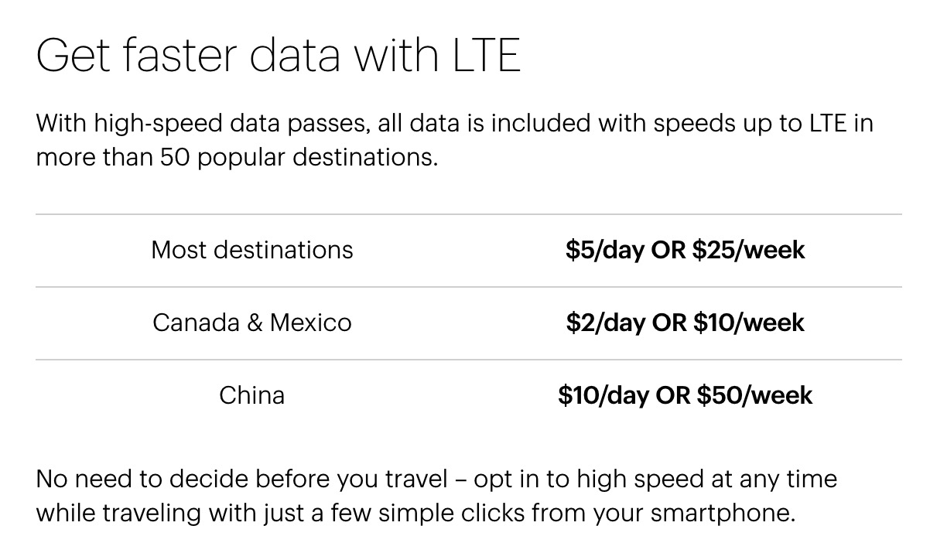
Task: Click the divider line above the China row
Action: point(468,360)
